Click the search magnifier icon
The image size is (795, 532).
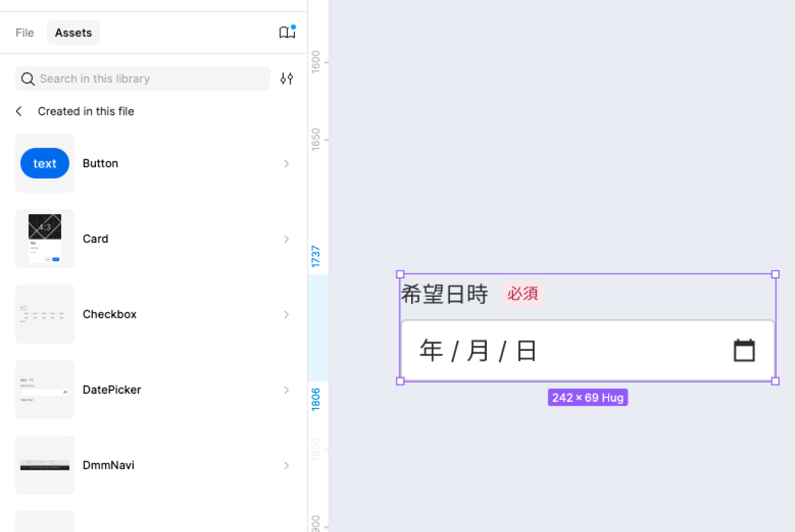coord(28,79)
